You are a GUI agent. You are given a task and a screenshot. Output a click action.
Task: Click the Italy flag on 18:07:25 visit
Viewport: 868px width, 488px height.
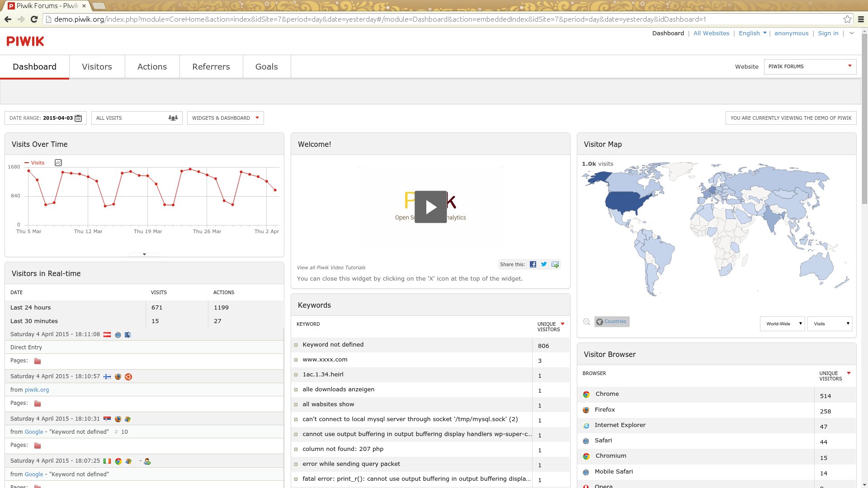coord(107,461)
